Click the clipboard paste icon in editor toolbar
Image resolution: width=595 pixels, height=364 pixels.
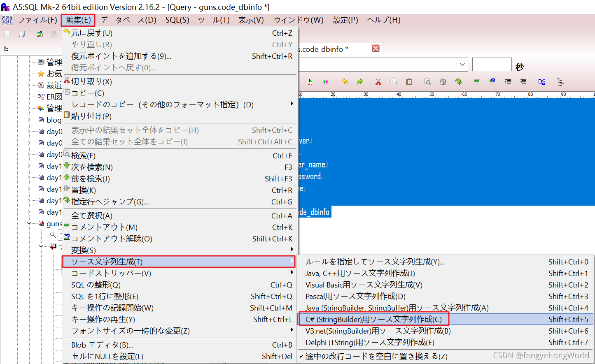click(x=409, y=82)
